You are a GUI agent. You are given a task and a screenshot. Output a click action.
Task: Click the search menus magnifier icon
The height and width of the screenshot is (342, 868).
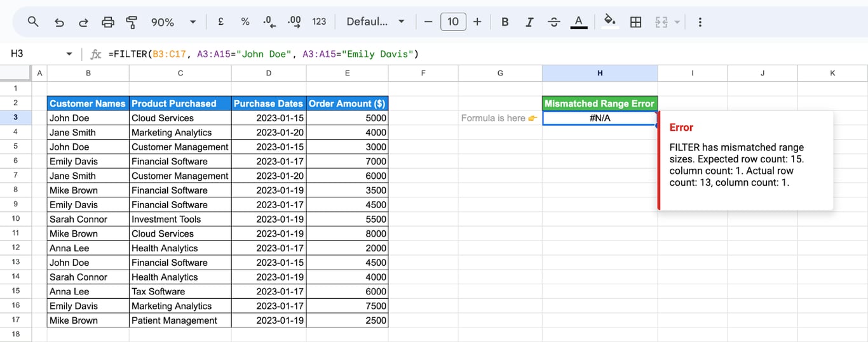click(33, 22)
